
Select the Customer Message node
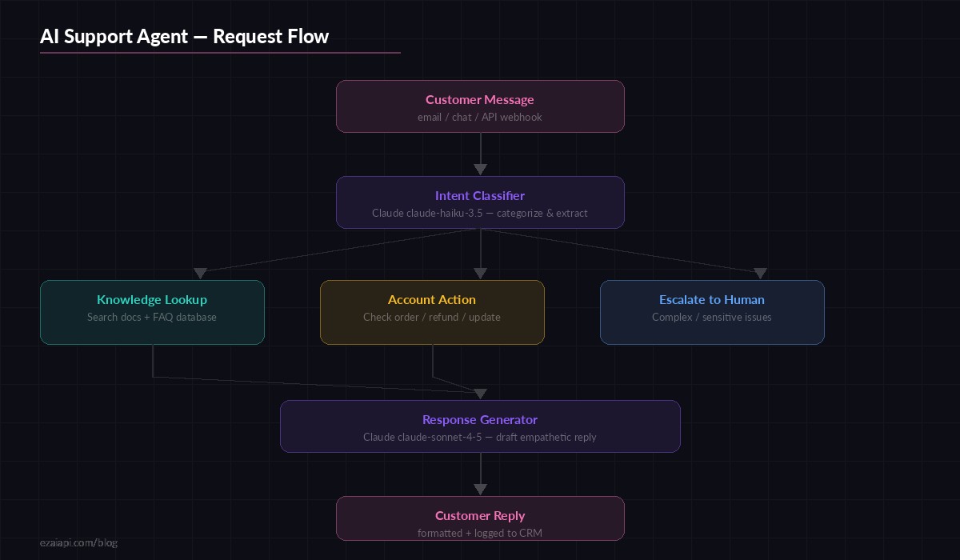[x=480, y=106]
